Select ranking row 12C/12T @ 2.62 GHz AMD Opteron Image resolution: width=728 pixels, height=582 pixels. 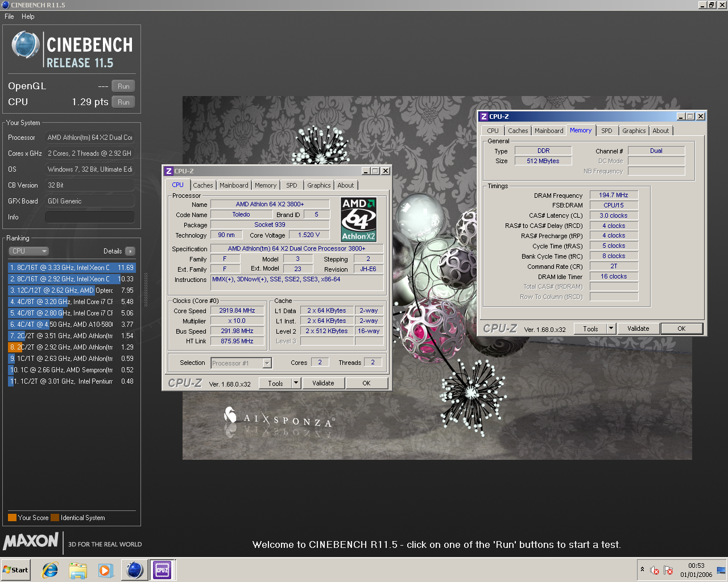72,290
